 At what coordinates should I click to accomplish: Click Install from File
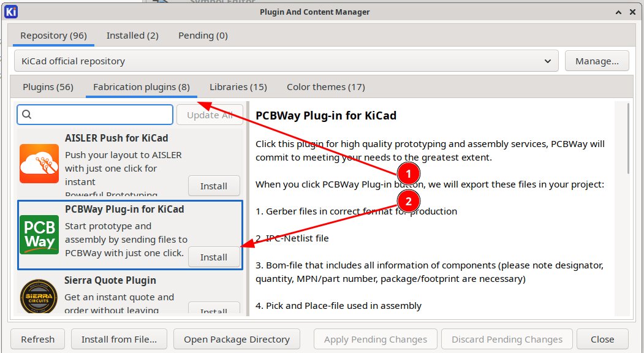click(x=118, y=339)
